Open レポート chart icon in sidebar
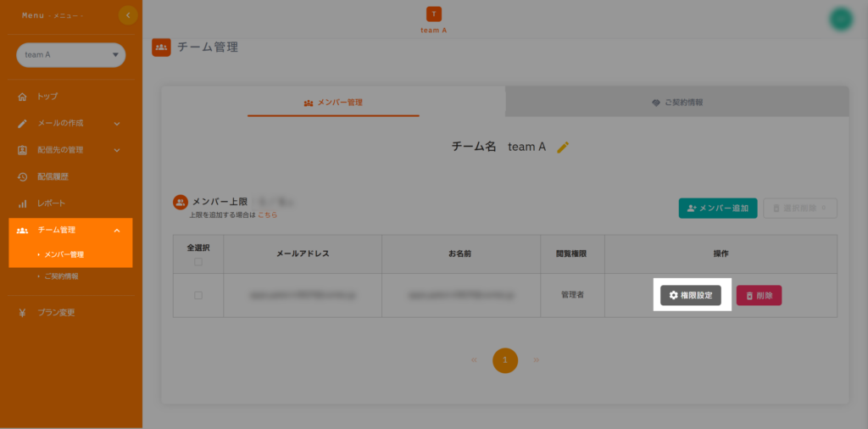868x429 pixels. pos(23,203)
